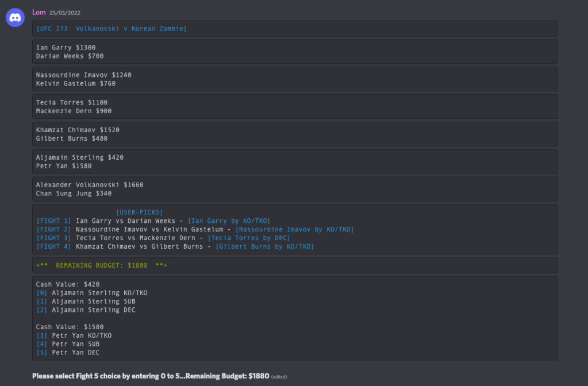This screenshot has width=588, height=386.
Task: Click the Tecia Torres by DEC pick
Action: click(249, 238)
